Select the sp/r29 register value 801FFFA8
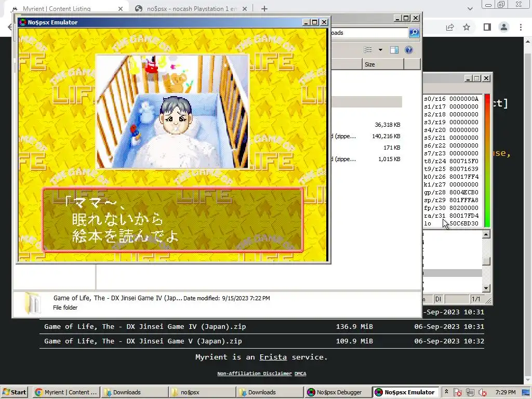 (x=464, y=200)
